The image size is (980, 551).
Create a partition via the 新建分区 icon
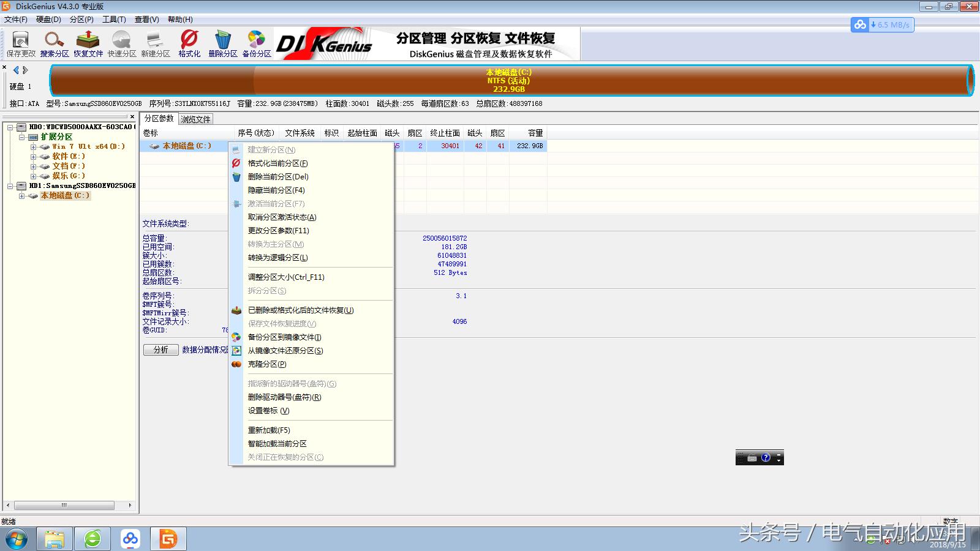tap(154, 43)
